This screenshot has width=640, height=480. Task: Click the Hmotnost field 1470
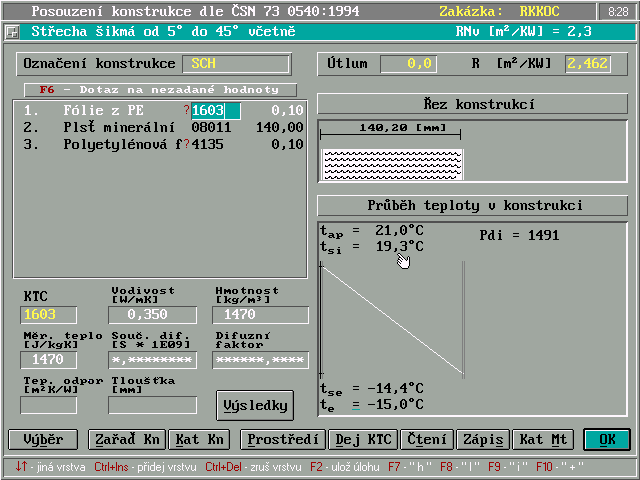[x=259, y=315]
